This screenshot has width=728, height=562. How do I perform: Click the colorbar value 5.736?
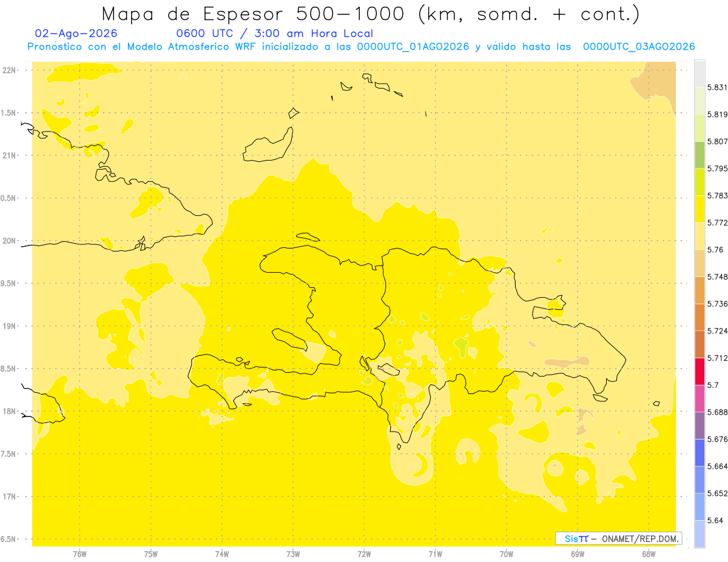point(717,304)
